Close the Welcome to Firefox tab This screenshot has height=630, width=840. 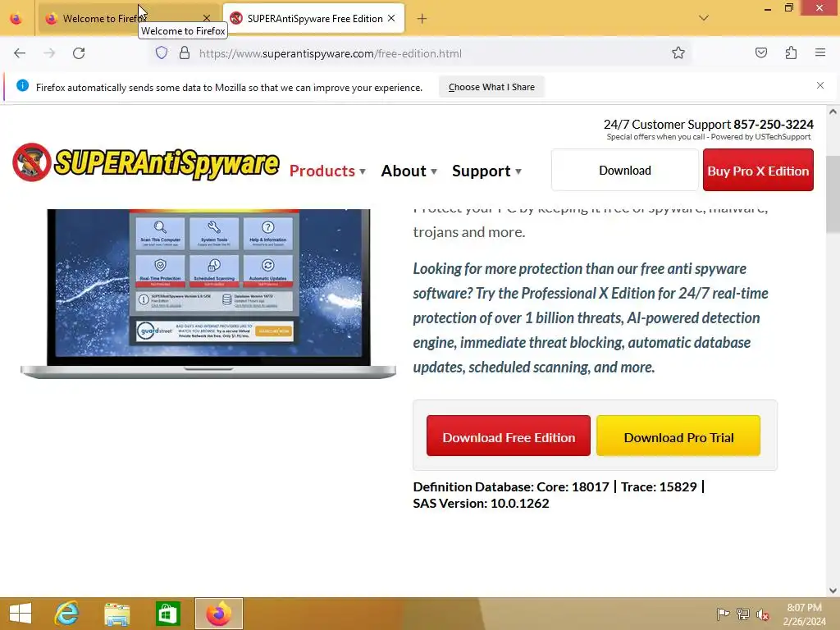pyautogui.click(x=207, y=18)
